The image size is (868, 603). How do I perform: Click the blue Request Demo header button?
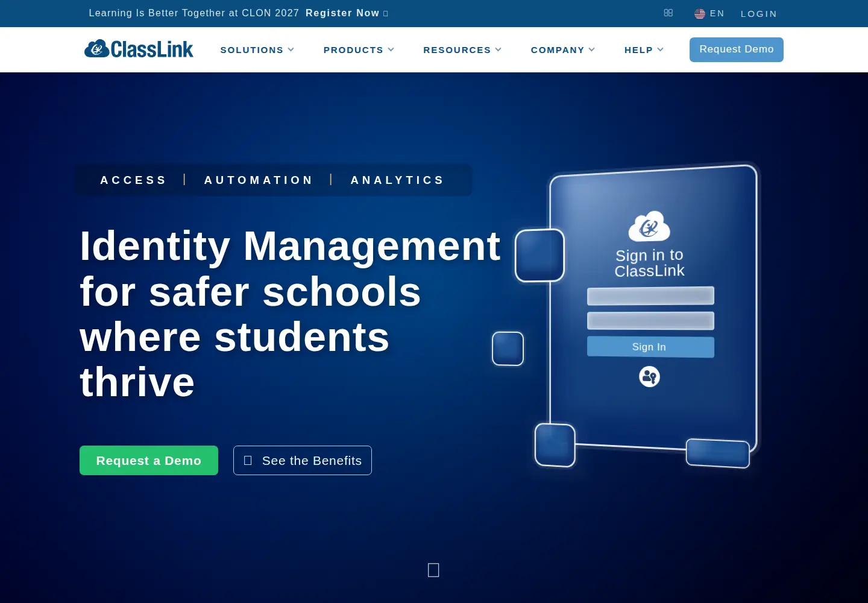[x=737, y=49]
